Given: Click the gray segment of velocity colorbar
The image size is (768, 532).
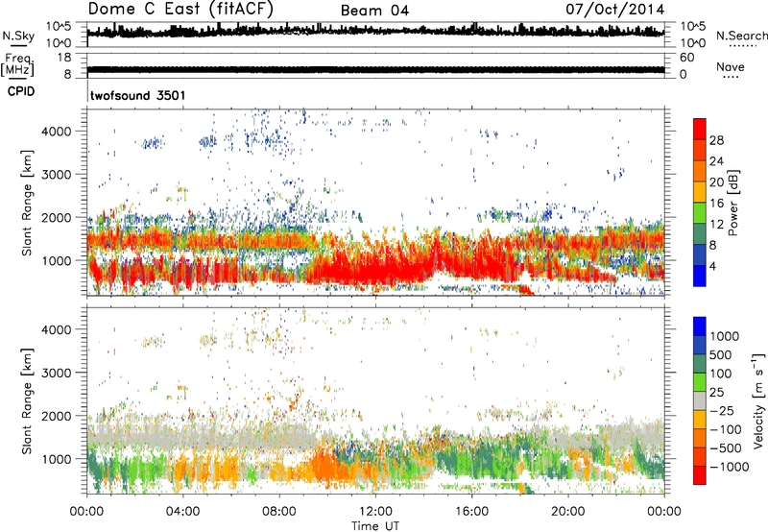Looking at the screenshot, I should tap(700, 401).
